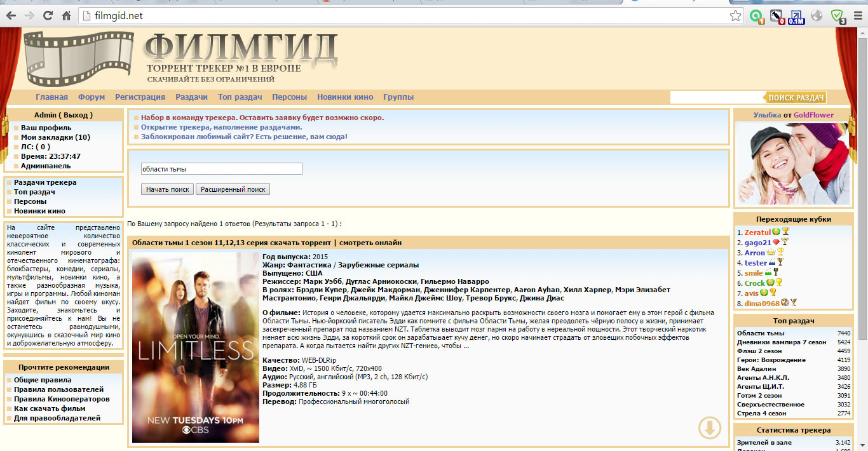Open Zeratul user in cups list
The image size is (868, 451).
757,232
